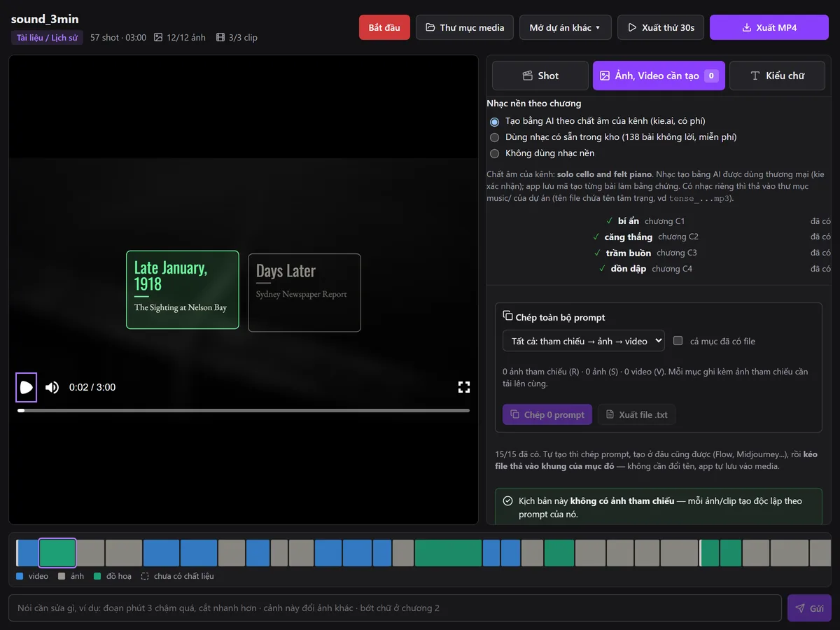
Task: Click the 'Nhạc nền theo chương' heading
Action: pos(534,104)
